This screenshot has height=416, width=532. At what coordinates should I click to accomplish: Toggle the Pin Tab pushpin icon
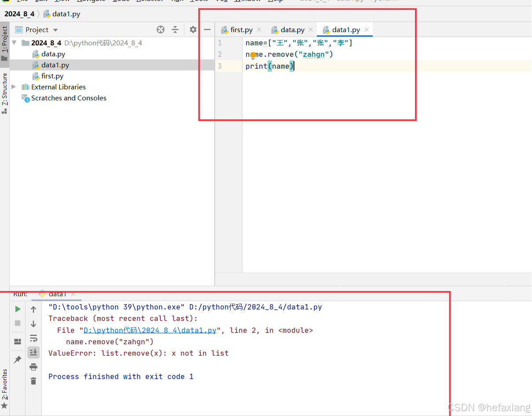[18, 360]
